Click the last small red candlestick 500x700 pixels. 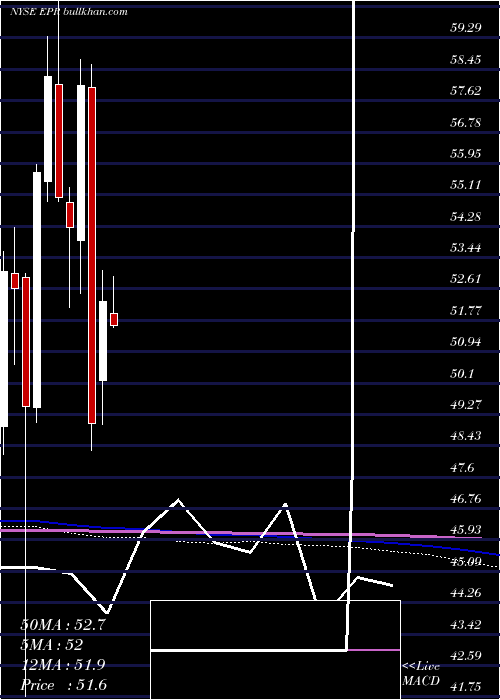pos(114,320)
